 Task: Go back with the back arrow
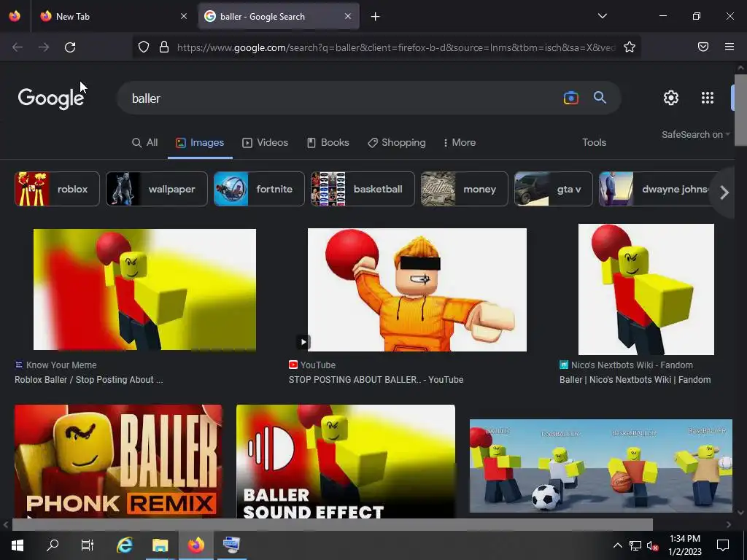click(18, 47)
